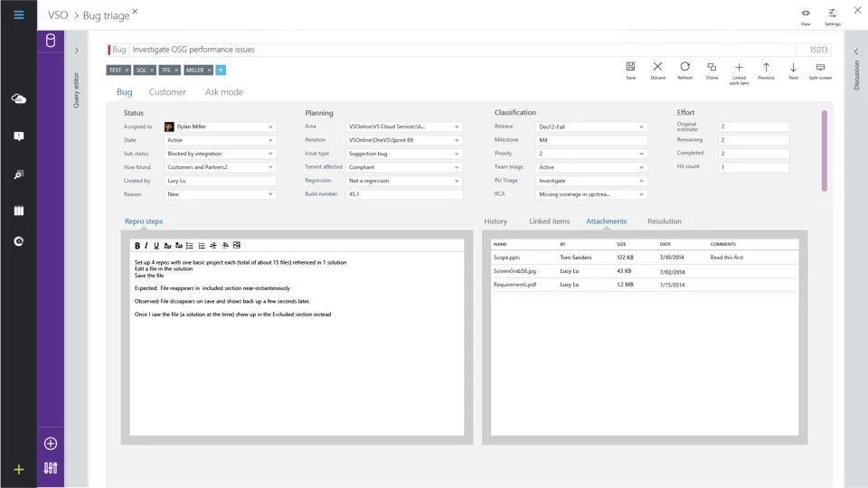
Task: Go to the next work item
Action: (793, 70)
